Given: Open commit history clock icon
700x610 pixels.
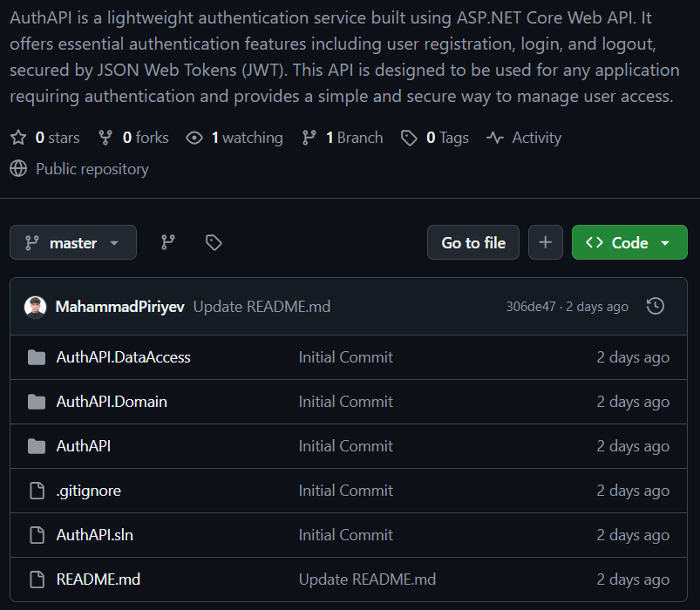Looking at the screenshot, I should tap(656, 306).
